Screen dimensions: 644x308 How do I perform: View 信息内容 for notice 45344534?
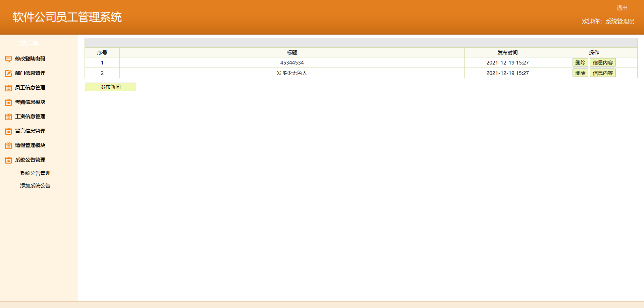pyautogui.click(x=603, y=62)
